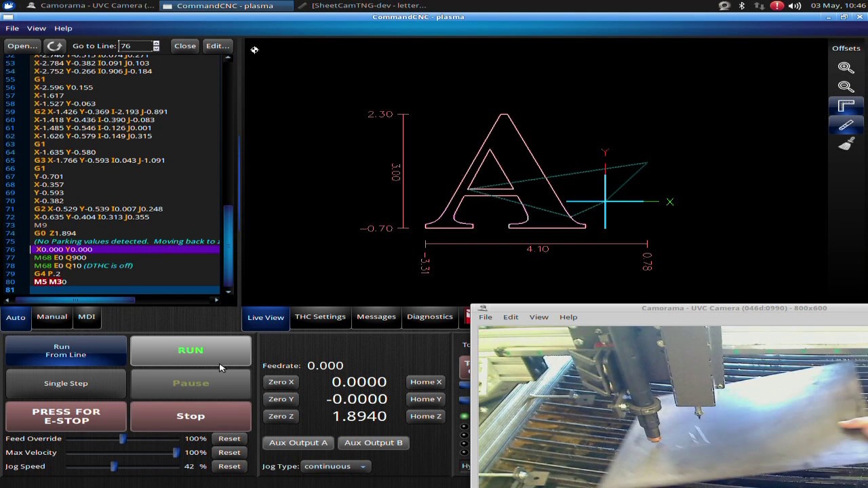Switch to SheetCamTNG-dev taskbar window
The width and height of the screenshot is (868, 488).
[363, 5]
